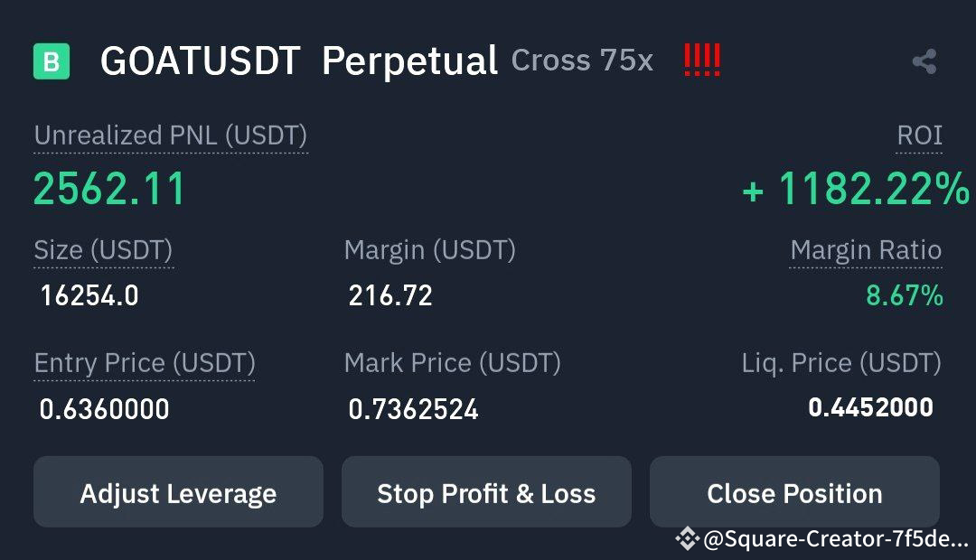Screen dimensions: 976x560
Task: Click Cross 75x to change margin mode
Action: [582, 61]
